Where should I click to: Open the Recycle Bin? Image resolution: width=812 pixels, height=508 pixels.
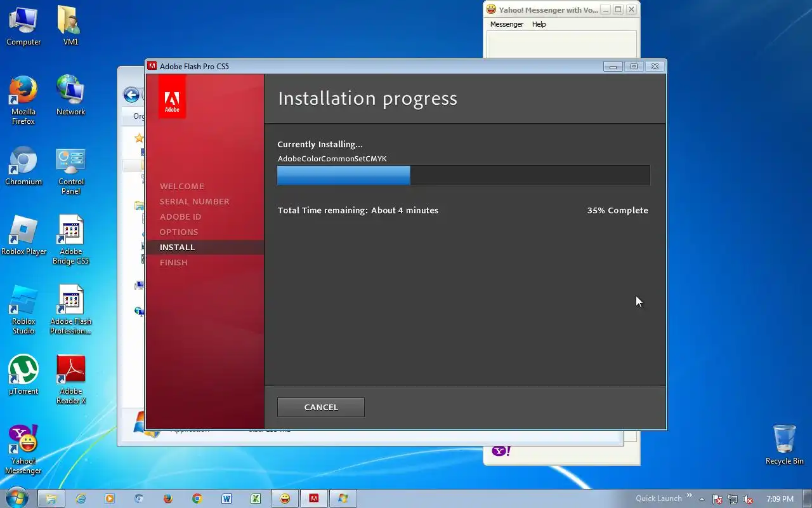(784, 446)
